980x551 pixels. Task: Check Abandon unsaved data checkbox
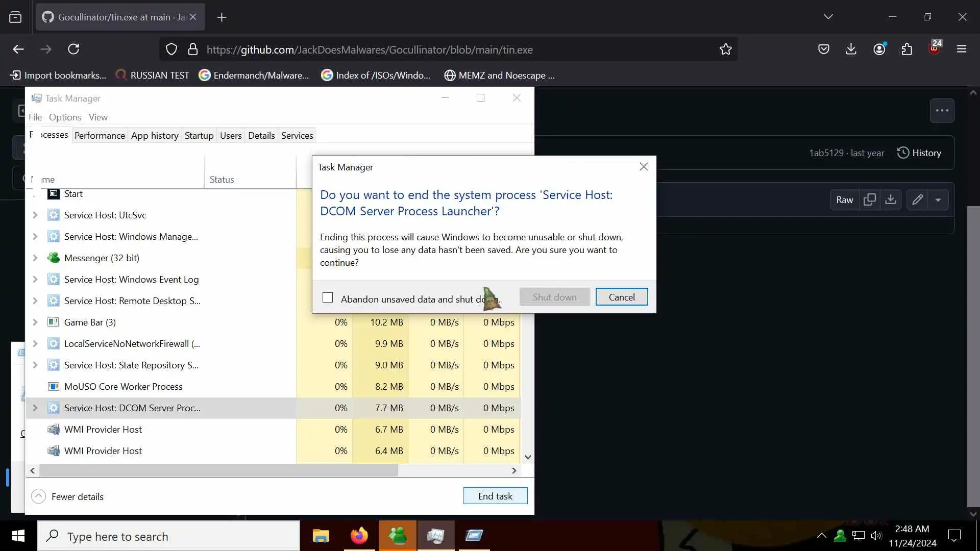(x=328, y=297)
